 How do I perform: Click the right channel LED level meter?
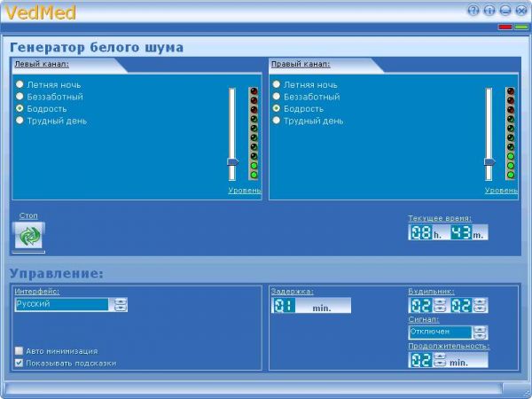pyautogui.click(x=511, y=133)
